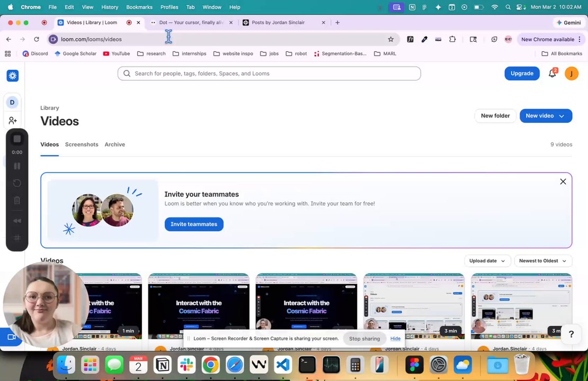
Task: Click the invite people icon in sidebar
Action: [x=12, y=120]
